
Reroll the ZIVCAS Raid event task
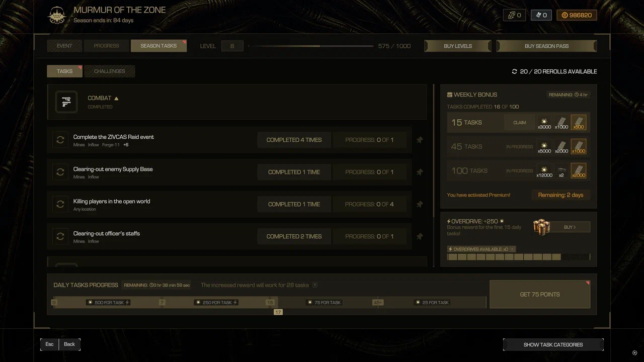pyautogui.click(x=60, y=140)
